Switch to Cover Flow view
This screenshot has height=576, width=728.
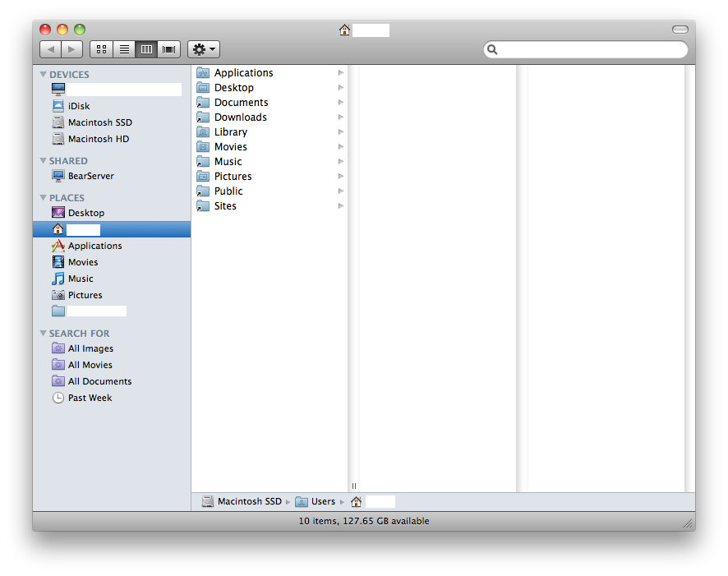coord(169,49)
